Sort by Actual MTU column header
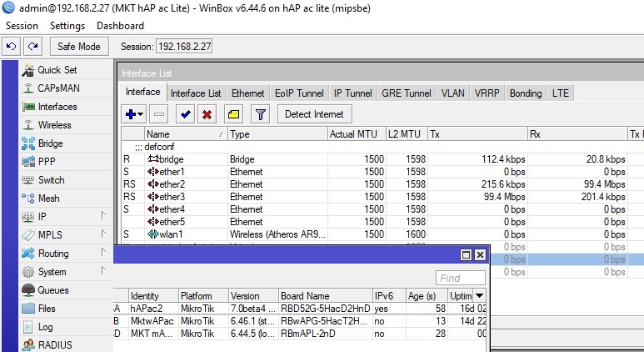 [x=356, y=134]
